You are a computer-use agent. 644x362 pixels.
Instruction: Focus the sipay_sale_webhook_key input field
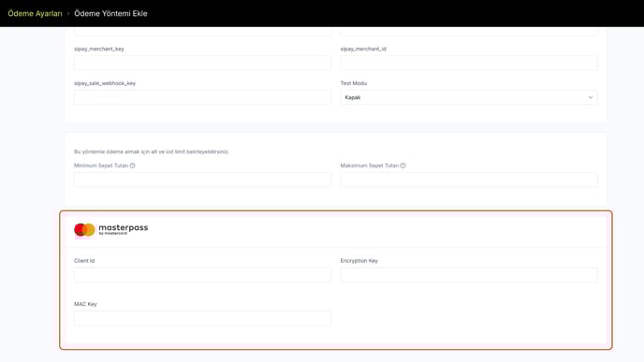tap(202, 97)
